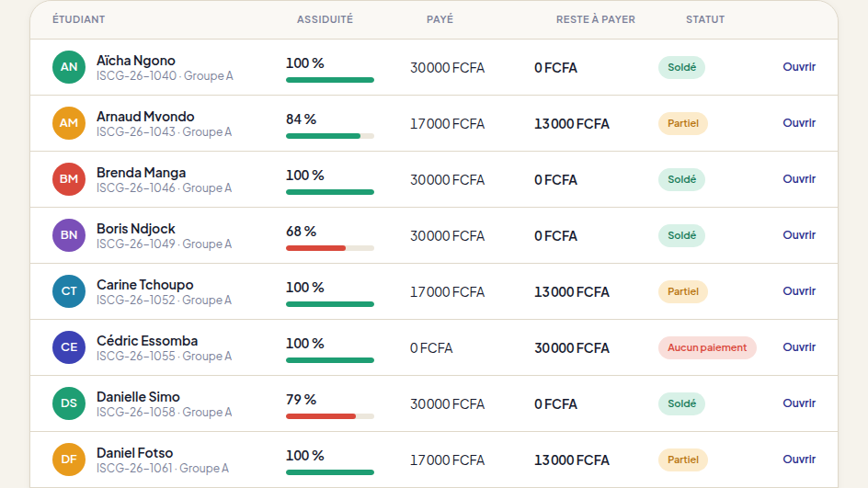Select the name Daniel Fotso
This screenshot has height=488, width=868.
pos(134,452)
